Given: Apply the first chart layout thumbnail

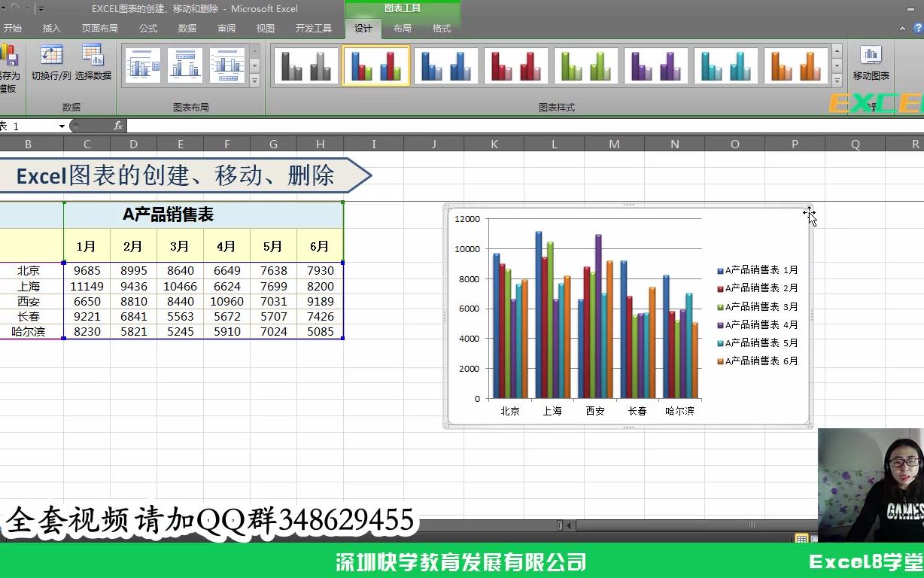Looking at the screenshot, I should [143, 65].
